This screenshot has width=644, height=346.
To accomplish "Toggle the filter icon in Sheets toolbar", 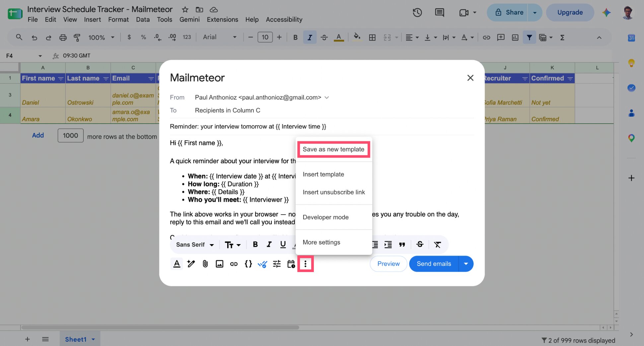I will 529,37.
